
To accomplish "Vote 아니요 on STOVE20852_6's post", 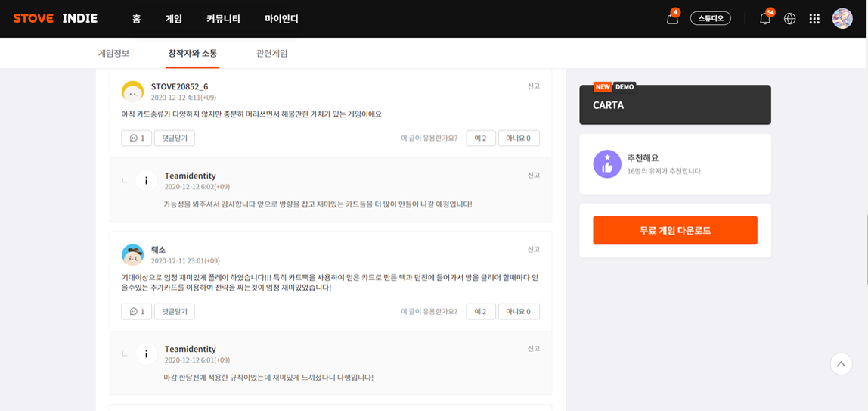I will pos(519,138).
